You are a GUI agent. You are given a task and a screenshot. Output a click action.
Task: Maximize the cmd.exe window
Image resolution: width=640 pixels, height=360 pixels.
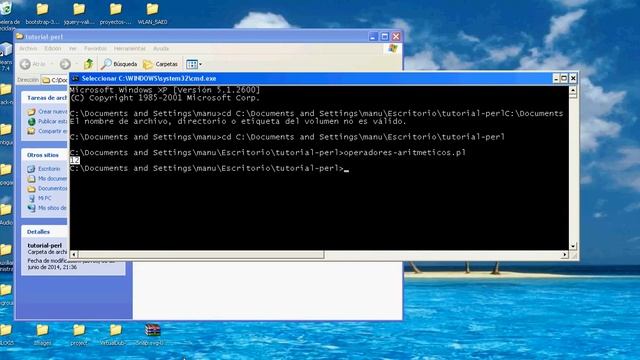[x=564, y=78]
